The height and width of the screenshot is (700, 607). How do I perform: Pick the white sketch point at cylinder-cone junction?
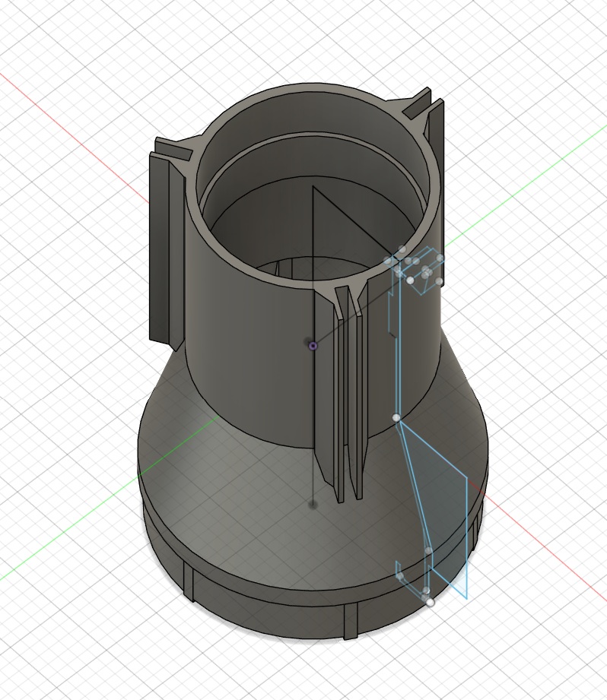pos(396,417)
